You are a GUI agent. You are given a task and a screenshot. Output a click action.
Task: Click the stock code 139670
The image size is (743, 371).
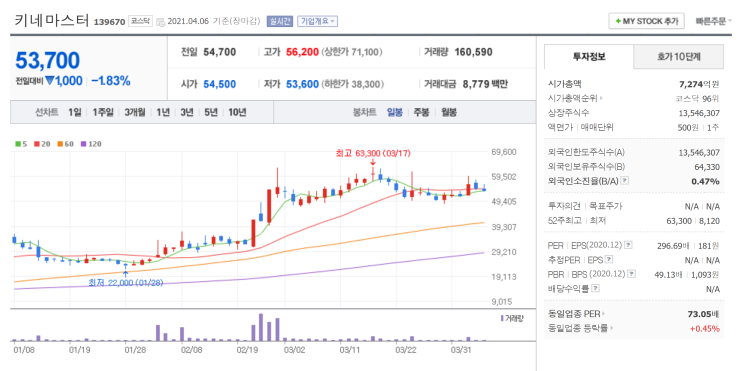(x=109, y=22)
